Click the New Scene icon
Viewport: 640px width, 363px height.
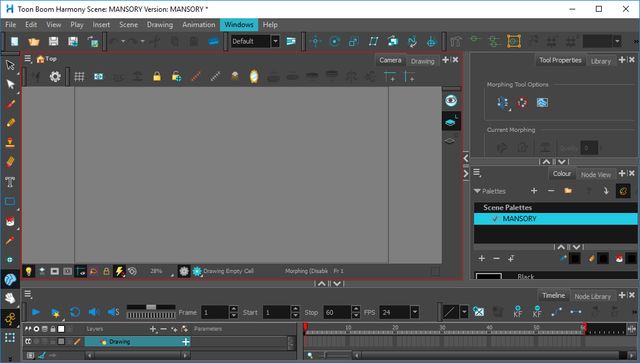(14, 41)
